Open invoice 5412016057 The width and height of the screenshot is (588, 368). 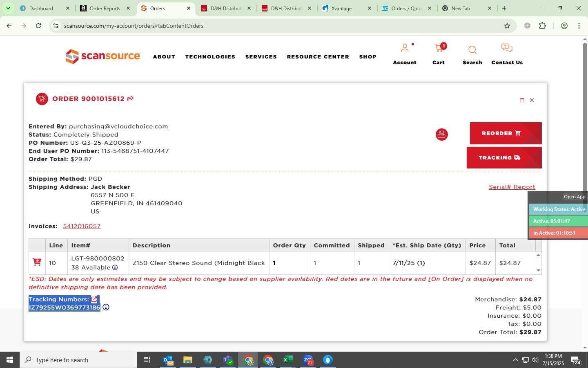coord(82,226)
